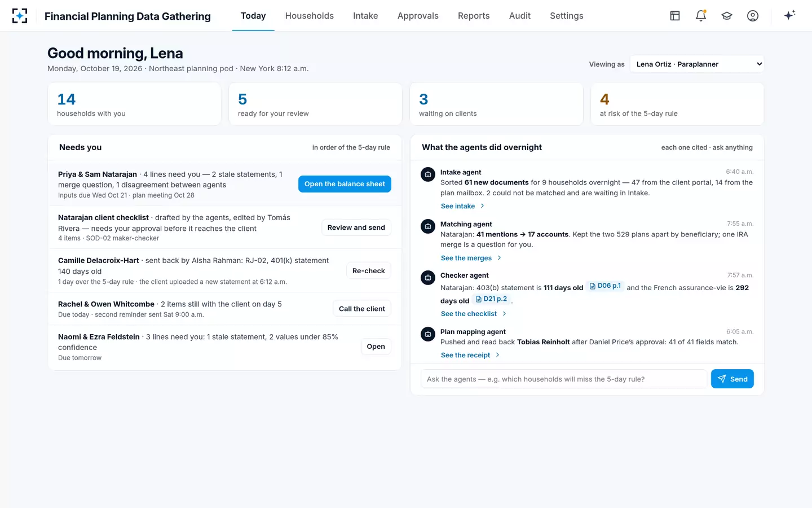Open the layout panel icon in header
Screen dimensions: 812x508
coord(675,16)
